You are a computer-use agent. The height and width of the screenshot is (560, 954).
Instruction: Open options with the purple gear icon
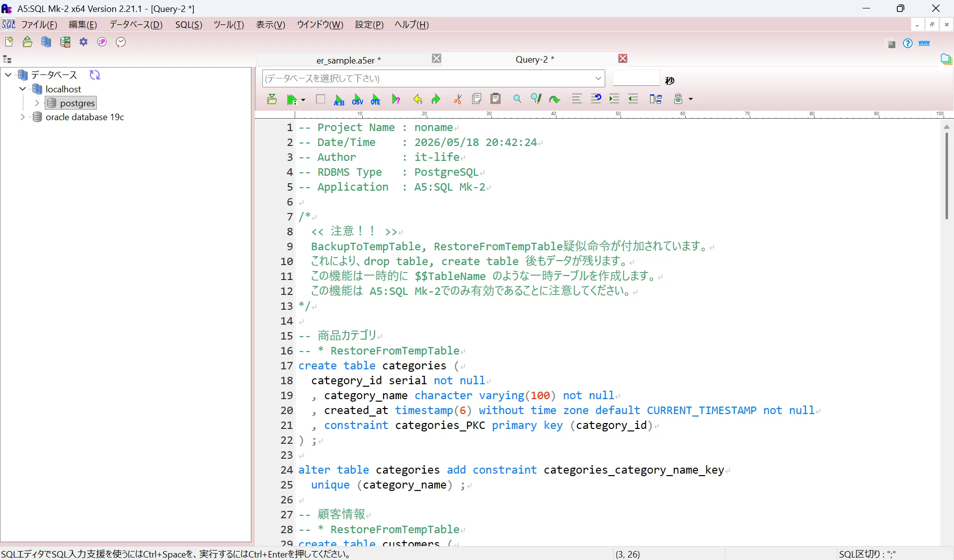83,42
